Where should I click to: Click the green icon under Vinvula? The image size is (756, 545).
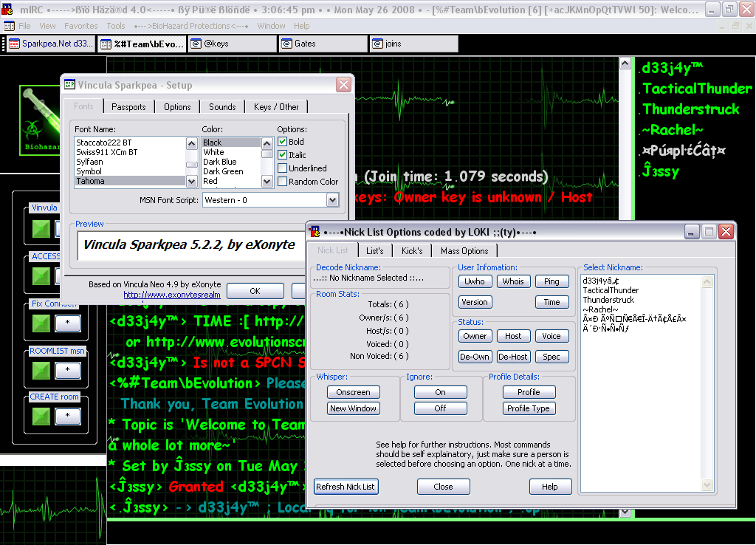click(x=41, y=229)
